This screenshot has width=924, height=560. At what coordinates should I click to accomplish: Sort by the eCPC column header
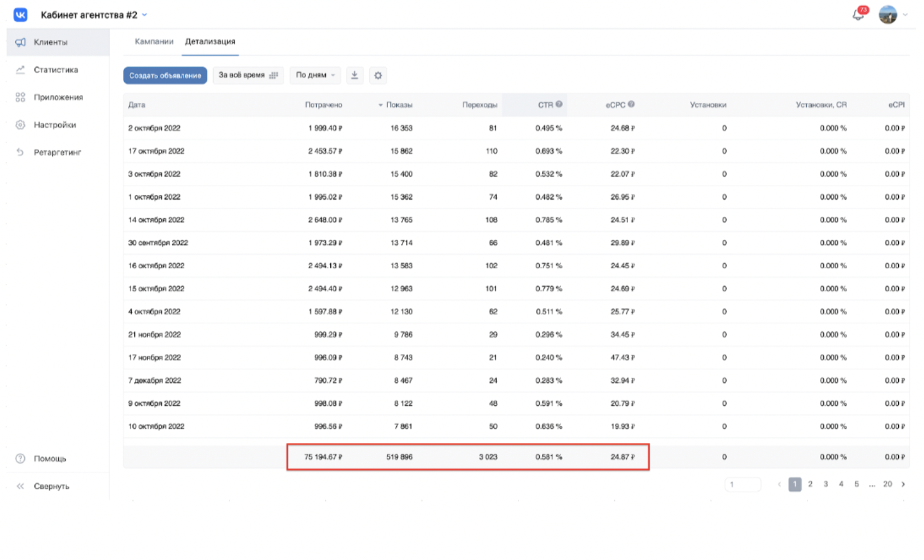click(x=616, y=105)
